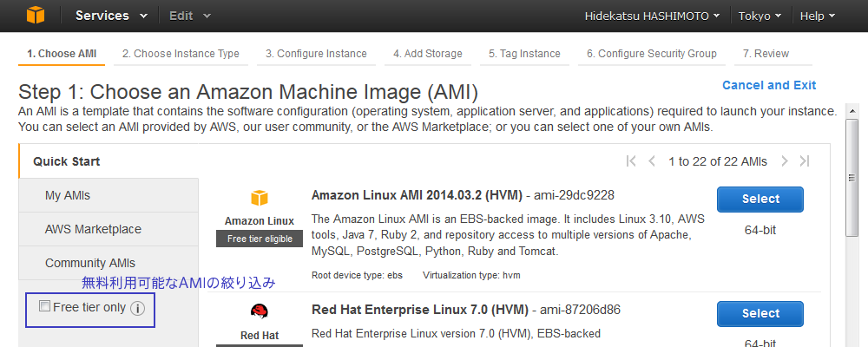Click the AWS orange cube logo

[x=36, y=15]
